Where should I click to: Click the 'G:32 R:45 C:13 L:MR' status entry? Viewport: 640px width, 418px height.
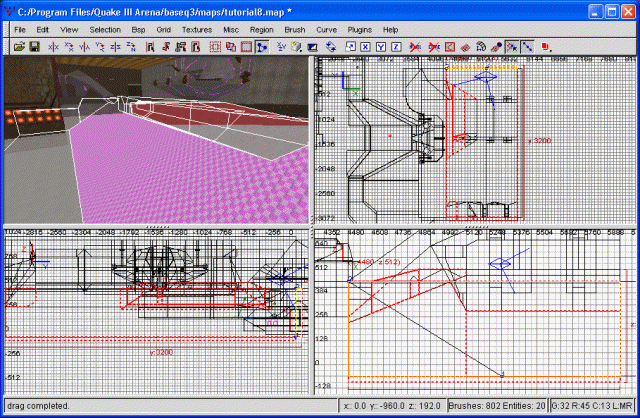pos(591,406)
